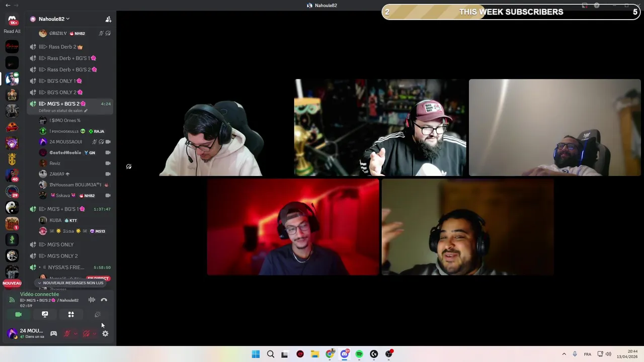
Task: Open Chrome from taskbar
Action: (330, 354)
